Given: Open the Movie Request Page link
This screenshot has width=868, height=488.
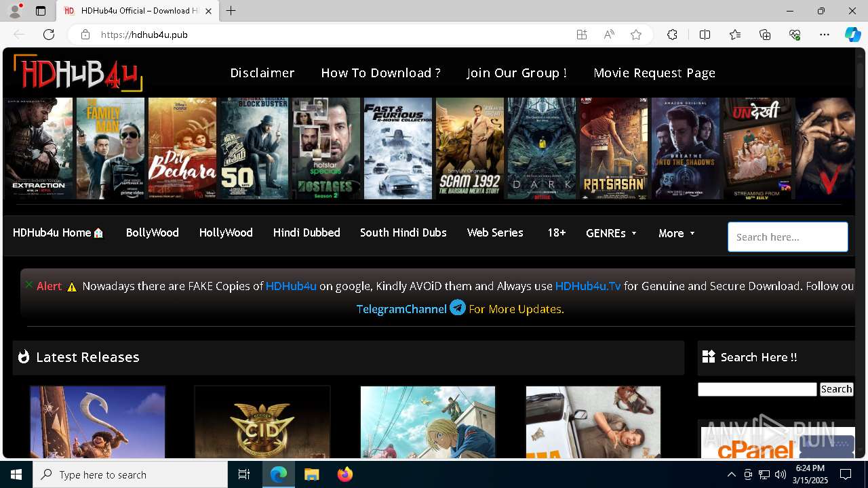Looking at the screenshot, I should pos(654,73).
